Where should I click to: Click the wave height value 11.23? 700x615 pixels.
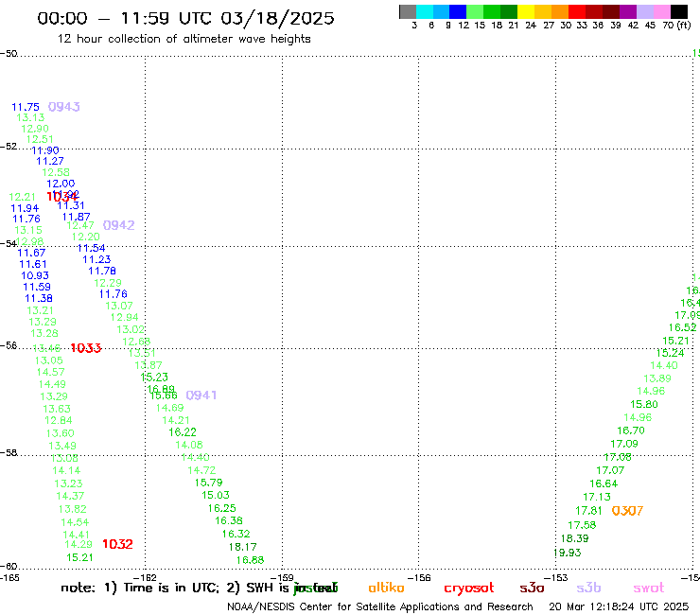point(96,259)
